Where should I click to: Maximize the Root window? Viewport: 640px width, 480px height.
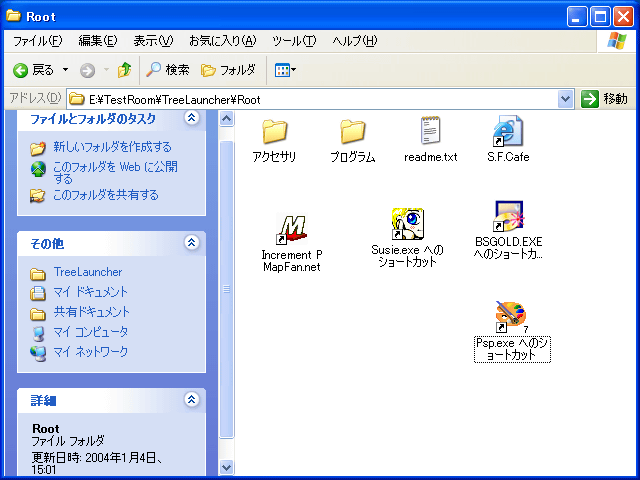pos(600,17)
